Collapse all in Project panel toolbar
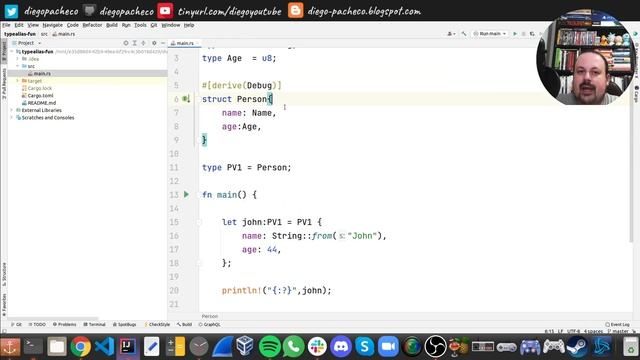Screen dimensions: 640x360 coord(143,43)
